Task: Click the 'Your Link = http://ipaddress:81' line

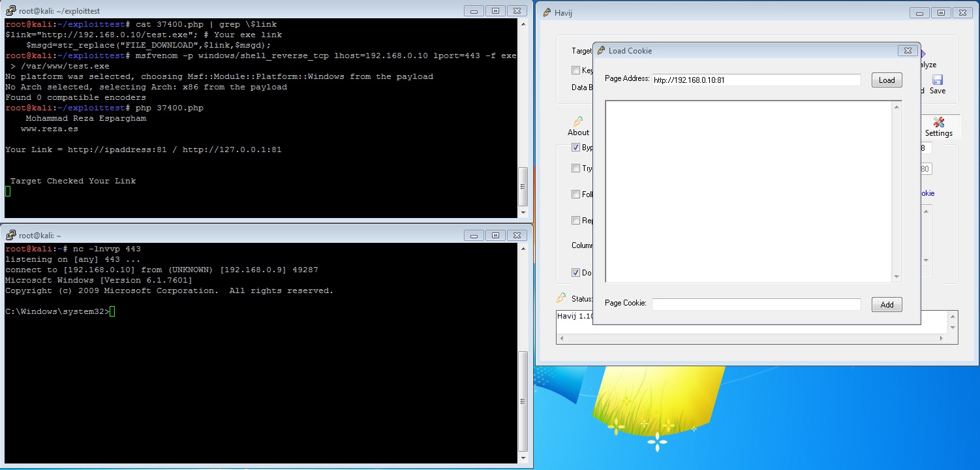Action: tap(144, 149)
